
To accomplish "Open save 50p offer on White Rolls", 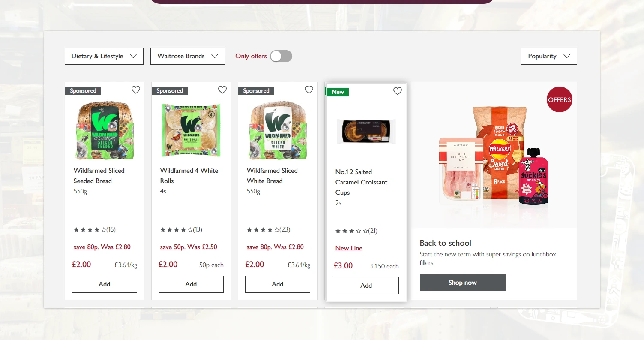I will point(173,247).
